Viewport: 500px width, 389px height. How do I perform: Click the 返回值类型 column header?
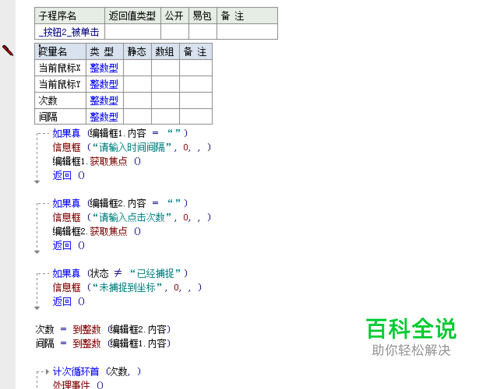[132, 16]
